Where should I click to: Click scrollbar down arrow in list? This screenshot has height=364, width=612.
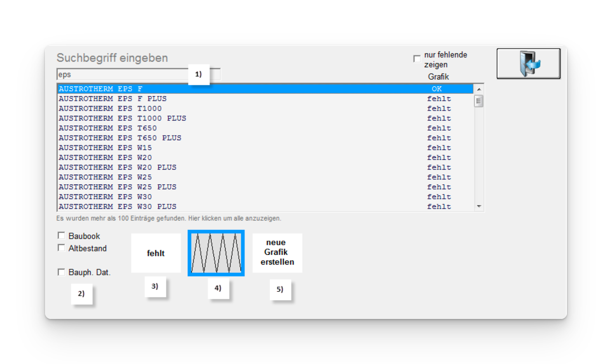coord(479,206)
